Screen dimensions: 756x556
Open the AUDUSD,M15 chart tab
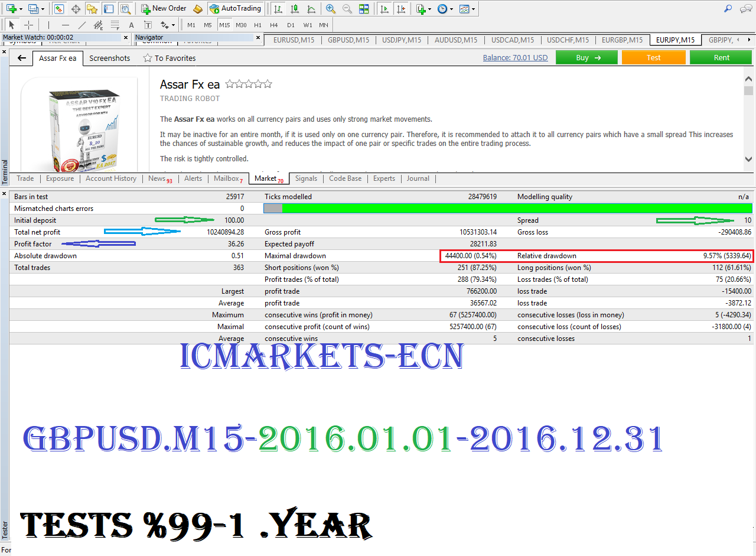coord(456,40)
